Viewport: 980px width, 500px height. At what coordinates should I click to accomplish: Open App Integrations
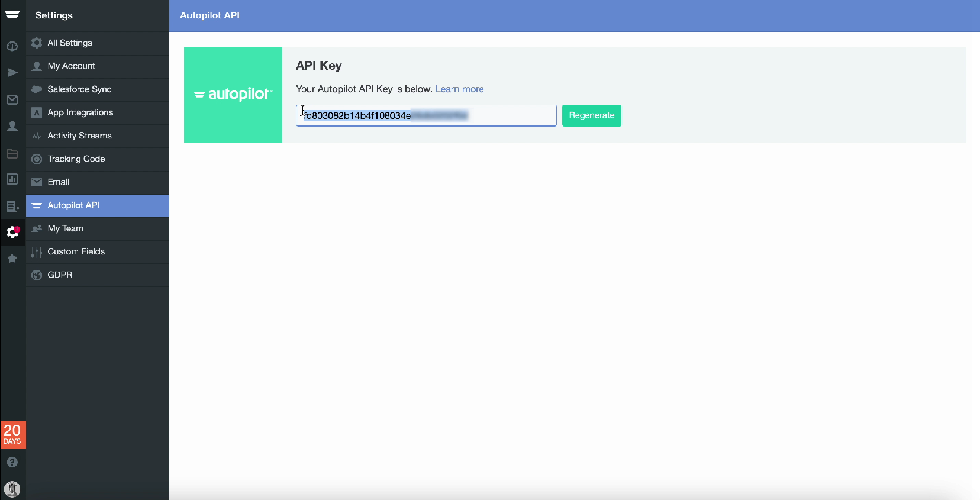(x=98, y=112)
